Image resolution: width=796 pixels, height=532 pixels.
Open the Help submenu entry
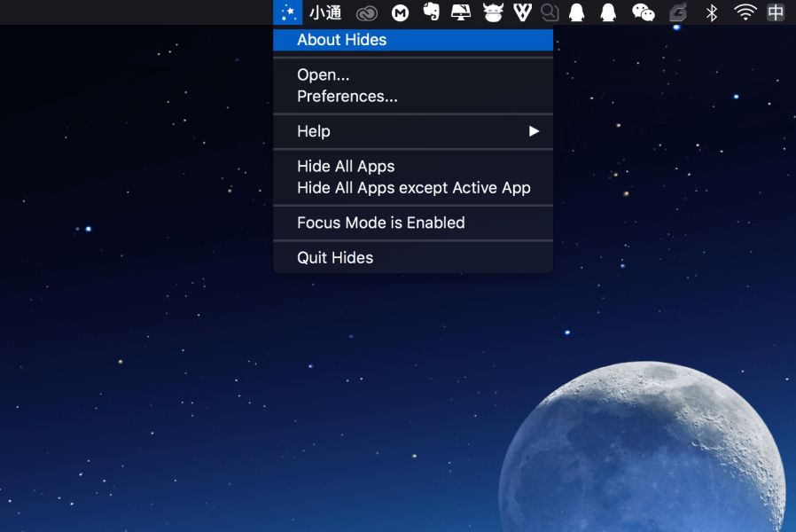(x=413, y=131)
